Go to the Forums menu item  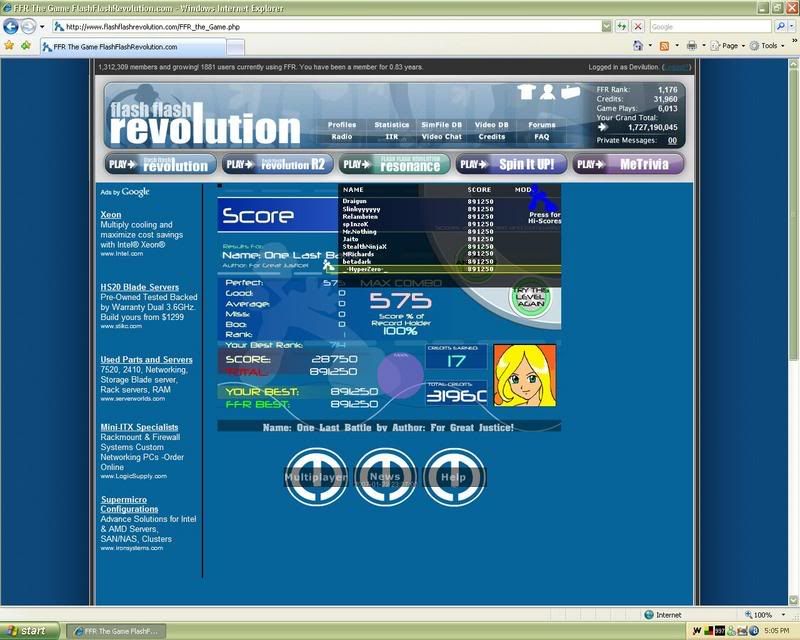click(541, 125)
